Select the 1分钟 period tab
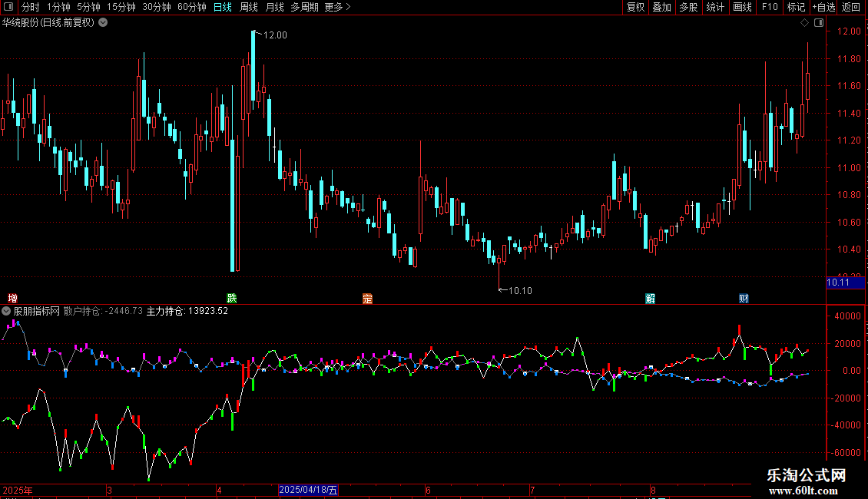This screenshot has height=499, width=868. tap(58, 7)
